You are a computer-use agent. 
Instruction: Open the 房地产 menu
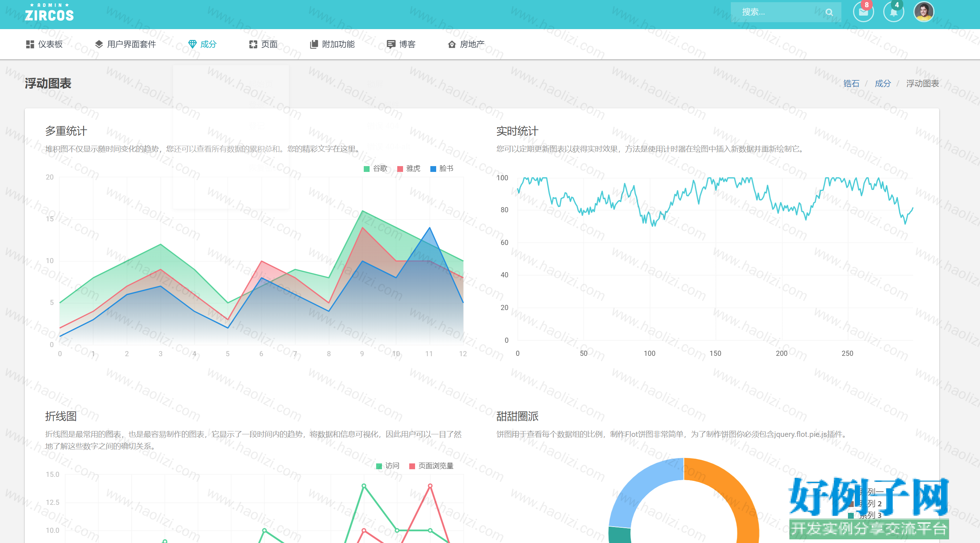click(x=466, y=44)
